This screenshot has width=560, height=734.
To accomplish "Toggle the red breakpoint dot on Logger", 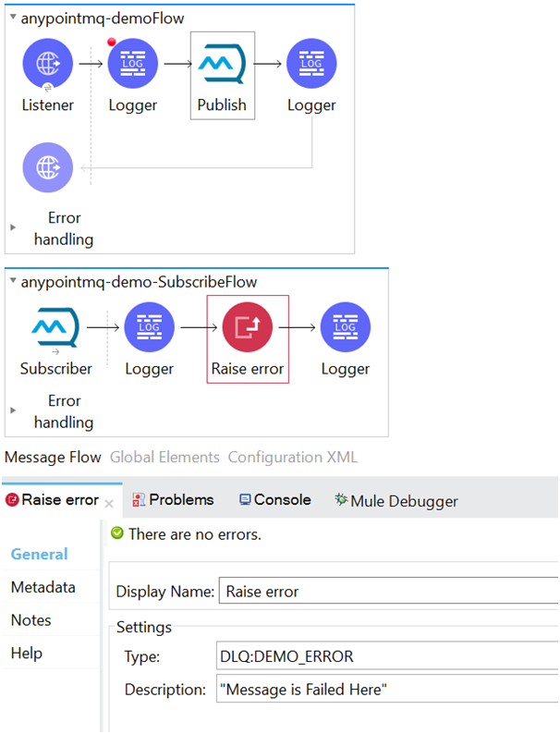I will click(112, 42).
